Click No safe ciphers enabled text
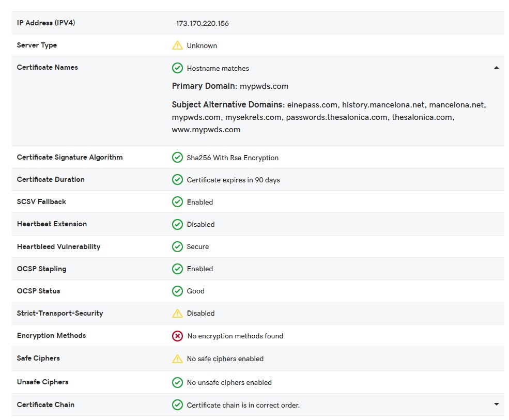 tap(225, 359)
